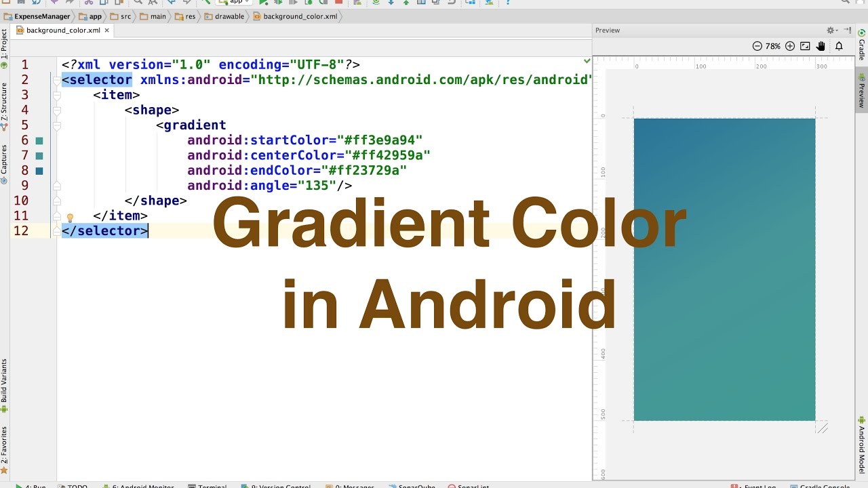Click line number 1 in the gutter
The height and width of the screenshot is (488, 868).
coord(24,65)
